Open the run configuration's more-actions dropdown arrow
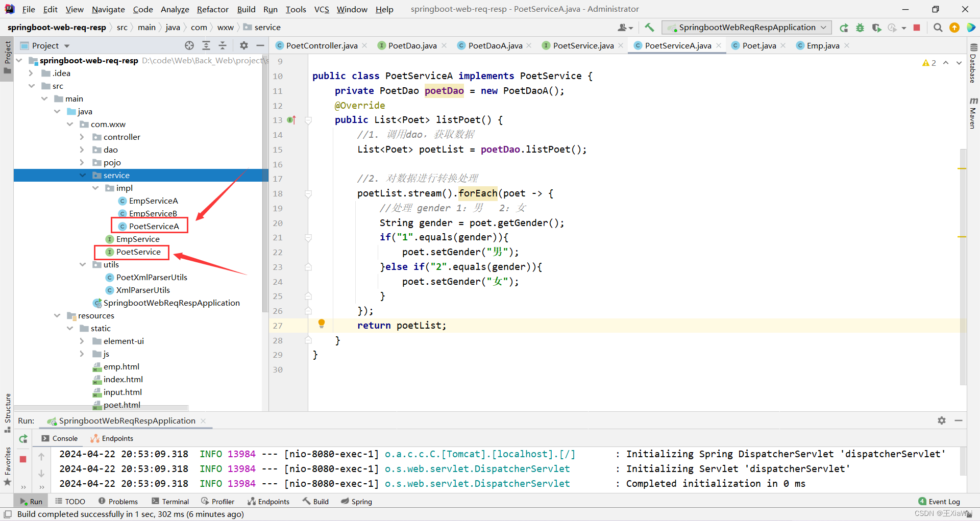Screen dimensions: 980x521 coord(903,28)
